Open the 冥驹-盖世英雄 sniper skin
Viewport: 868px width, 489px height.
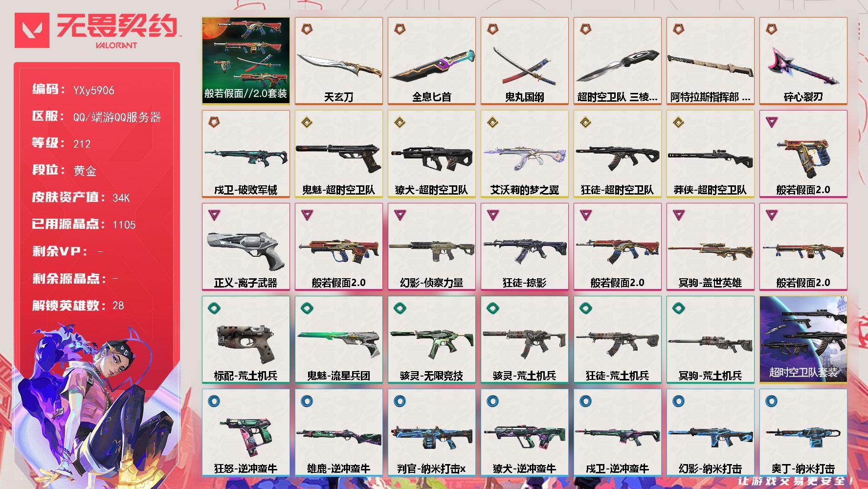[x=710, y=247]
